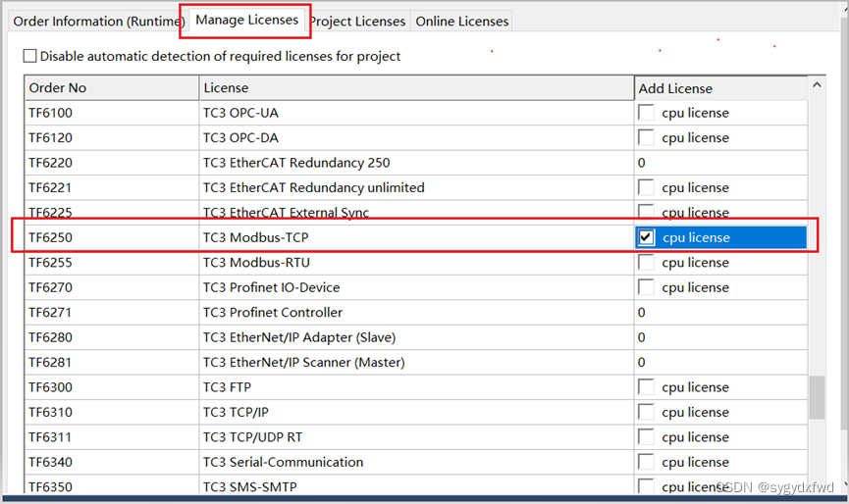Select the TF6220 order number cell
The image size is (849, 504).
coord(112,162)
